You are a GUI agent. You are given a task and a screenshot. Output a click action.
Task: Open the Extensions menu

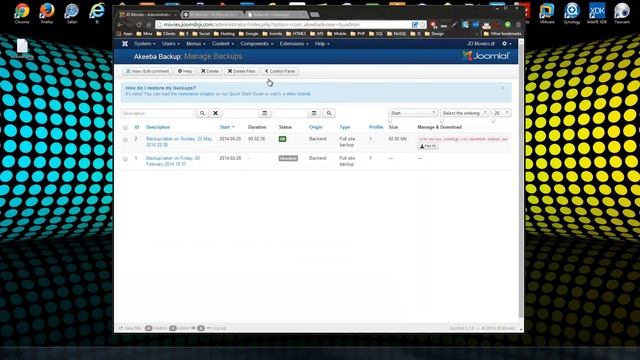294,44
